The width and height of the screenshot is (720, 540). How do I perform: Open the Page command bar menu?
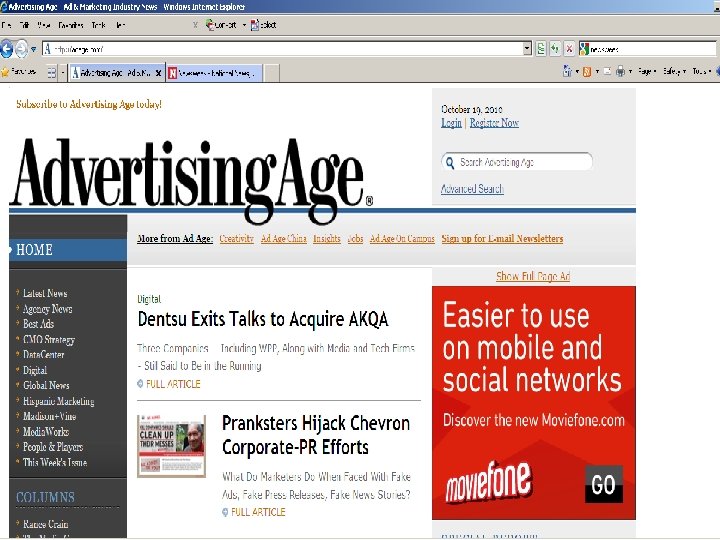point(647,72)
